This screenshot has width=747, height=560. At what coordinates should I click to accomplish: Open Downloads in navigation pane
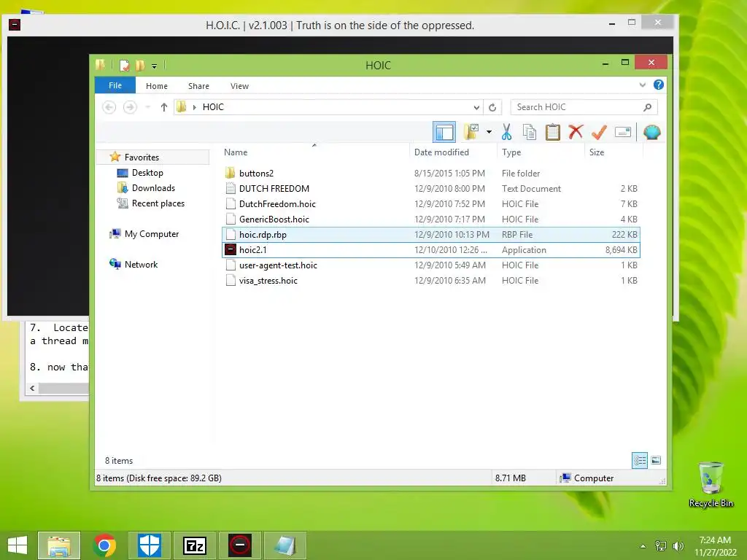(x=153, y=187)
